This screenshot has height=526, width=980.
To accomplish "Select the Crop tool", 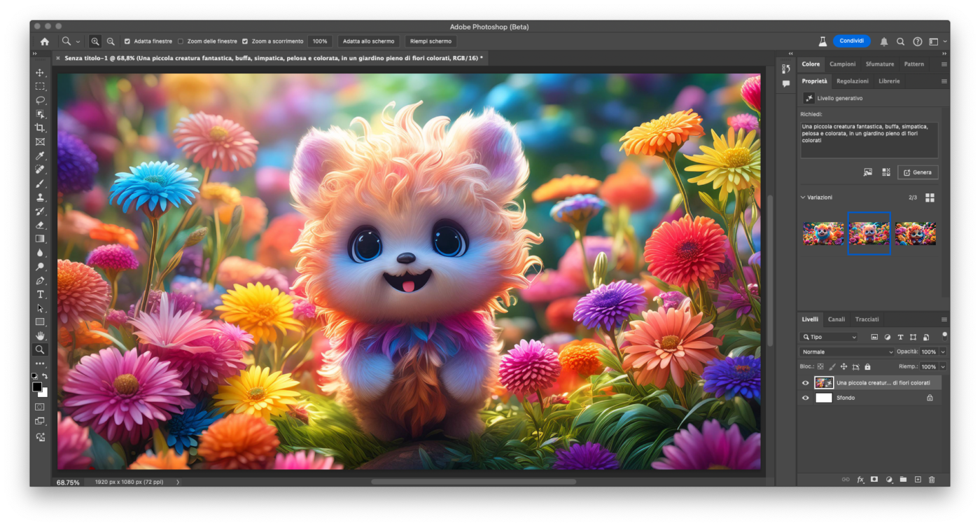I will pyautogui.click(x=40, y=128).
